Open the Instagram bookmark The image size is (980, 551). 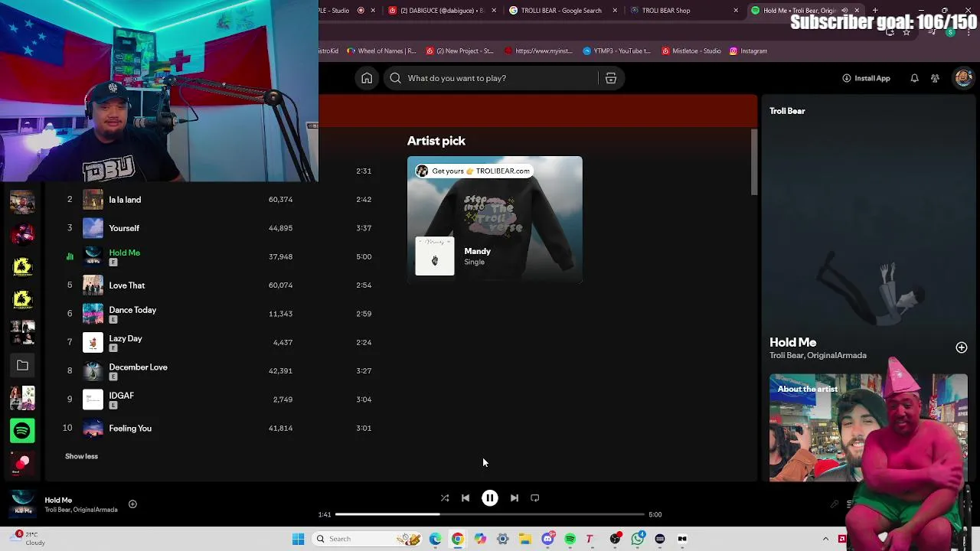click(x=748, y=51)
